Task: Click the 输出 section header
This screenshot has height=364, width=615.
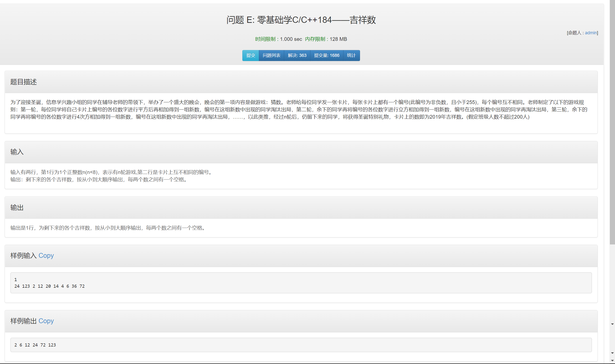Action: coord(17,208)
